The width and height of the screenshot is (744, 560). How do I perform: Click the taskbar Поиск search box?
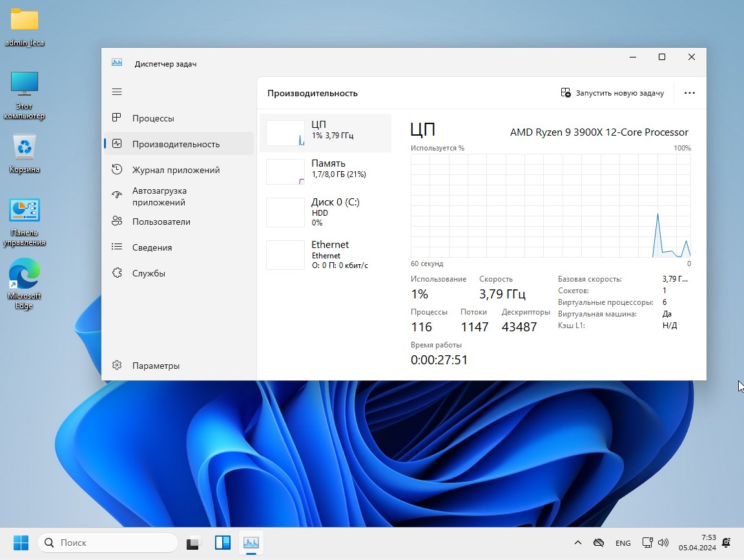[x=108, y=543]
